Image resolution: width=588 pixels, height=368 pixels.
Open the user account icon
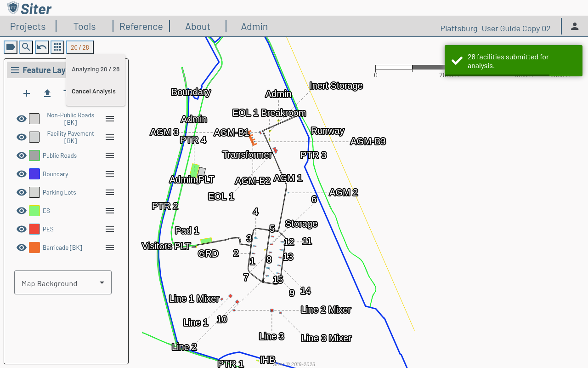[x=575, y=26]
